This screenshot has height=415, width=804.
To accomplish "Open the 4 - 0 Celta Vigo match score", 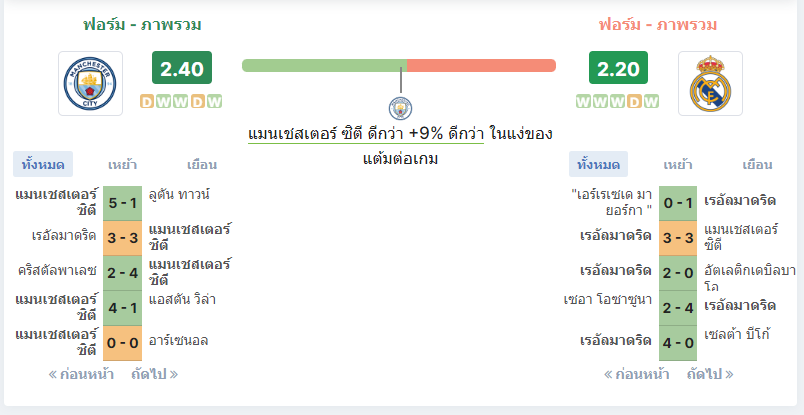I will 678,343.
